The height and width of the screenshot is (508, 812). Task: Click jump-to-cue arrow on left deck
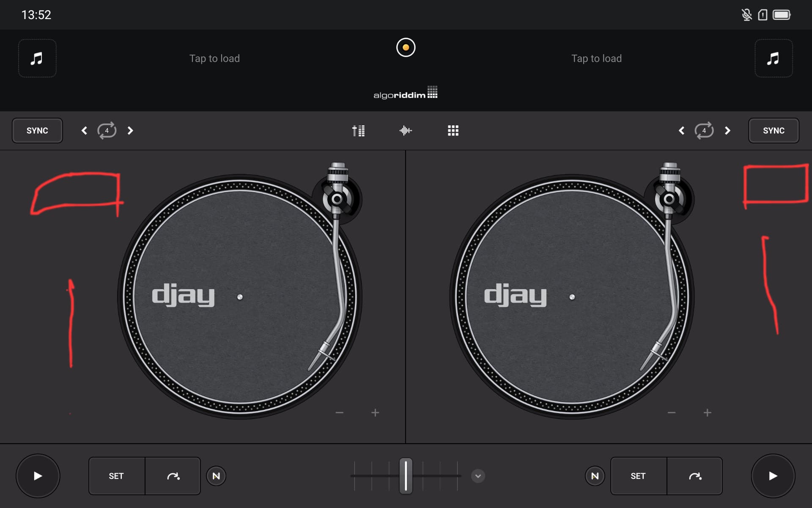[173, 476]
